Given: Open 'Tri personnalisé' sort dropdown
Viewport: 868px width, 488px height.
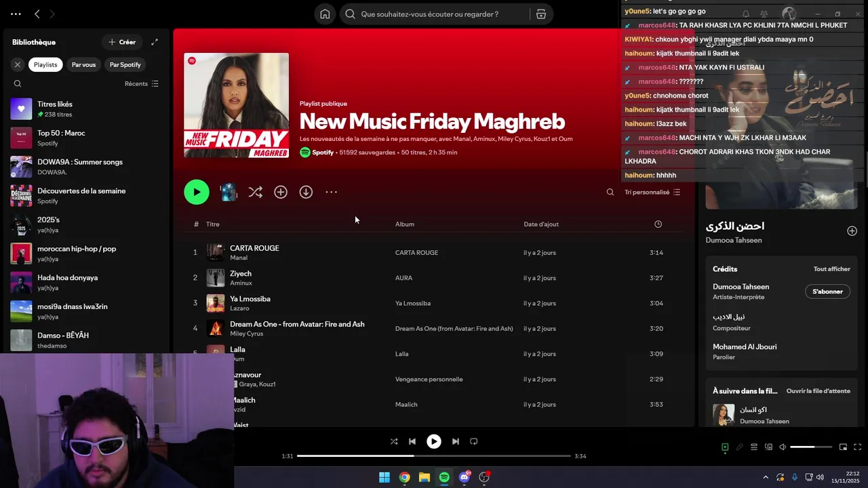Looking at the screenshot, I should pos(652,192).
